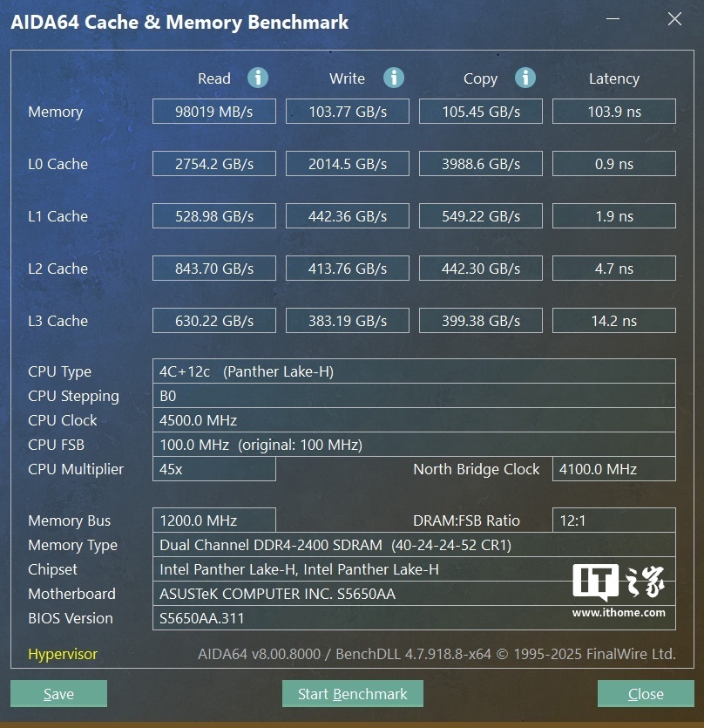The width and height of the screenshot is (704, 728).
Task: Click the CPU Type field 4C+12c Panther Lake-H
Action: click(x=414, y=371)
